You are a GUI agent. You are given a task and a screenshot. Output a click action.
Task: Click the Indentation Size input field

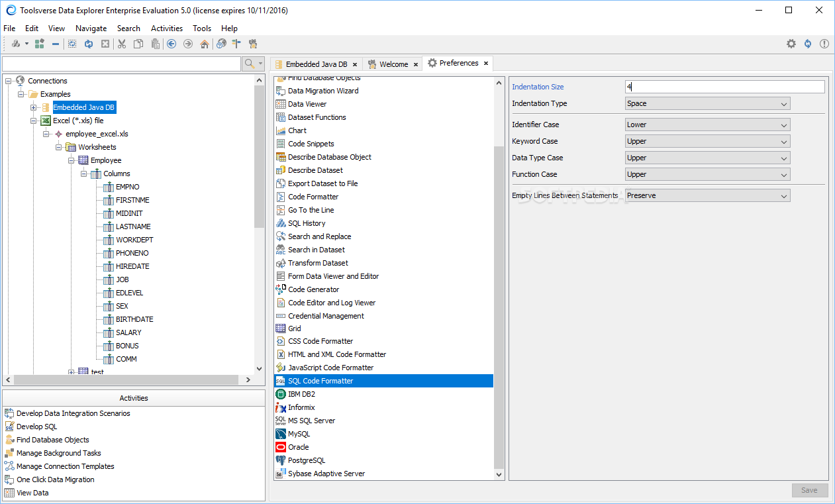725,87
